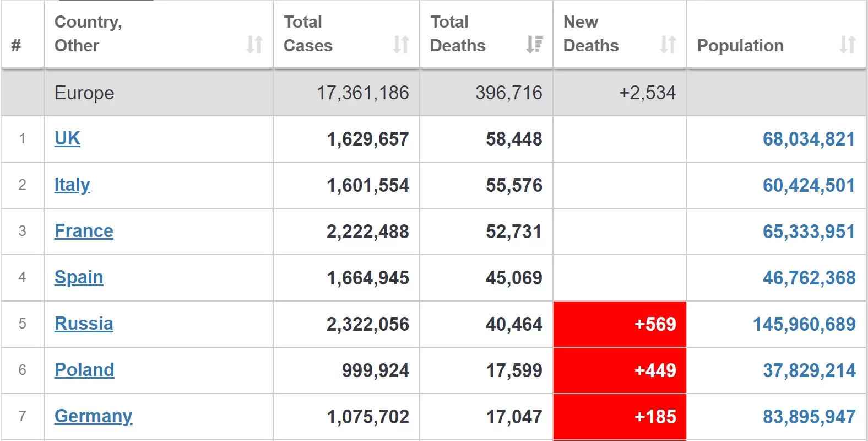Open the Germany country link
The height and width of the screenshot is (441, 868).
point(94,416)
